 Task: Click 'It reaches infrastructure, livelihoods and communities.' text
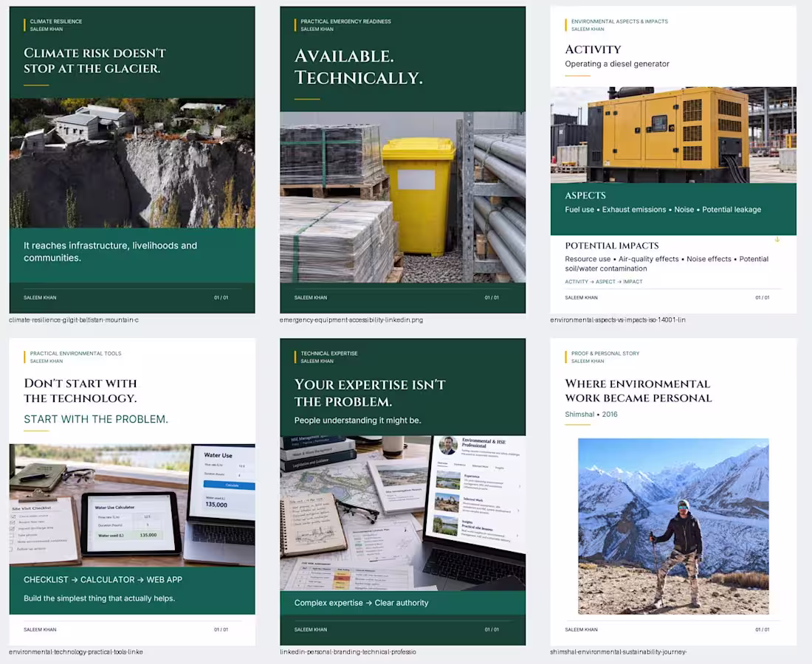pyautogui.click(x=110, y=252)
